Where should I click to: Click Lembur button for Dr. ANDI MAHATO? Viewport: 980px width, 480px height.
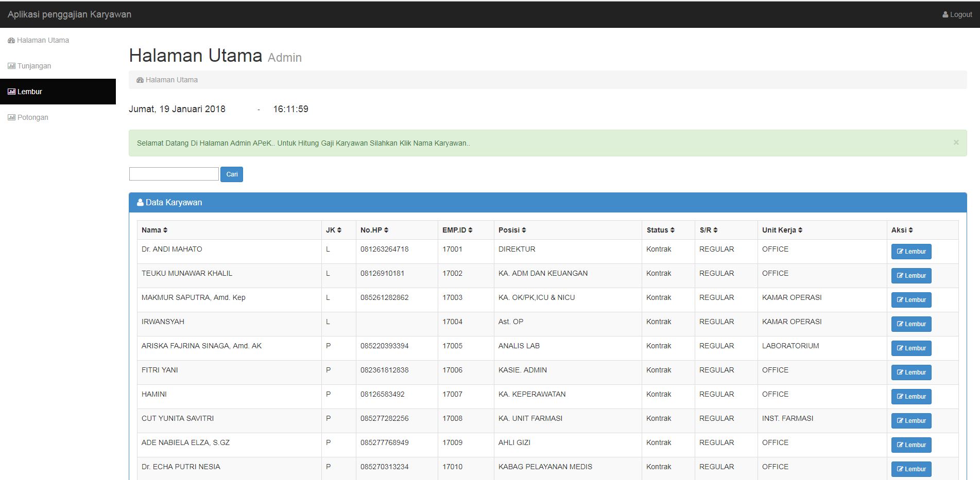pos(911,252)
